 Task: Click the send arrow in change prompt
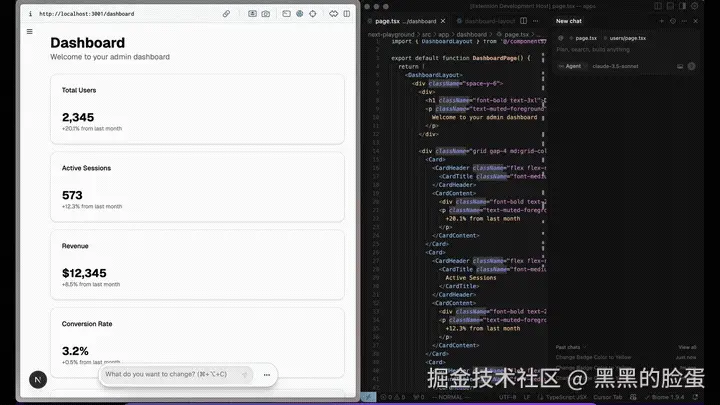pyautogui.click(x=244, y=375)
